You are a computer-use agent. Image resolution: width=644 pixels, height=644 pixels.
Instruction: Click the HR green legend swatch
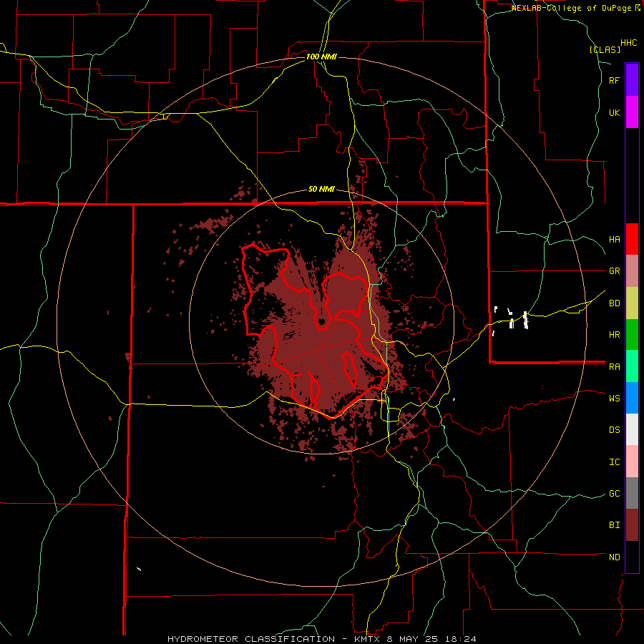pos(632,335)
